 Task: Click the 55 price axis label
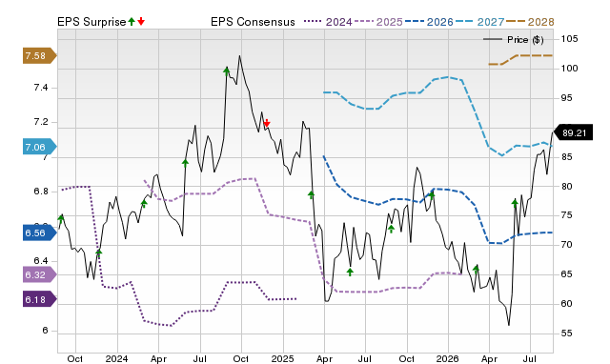(567, 334)
